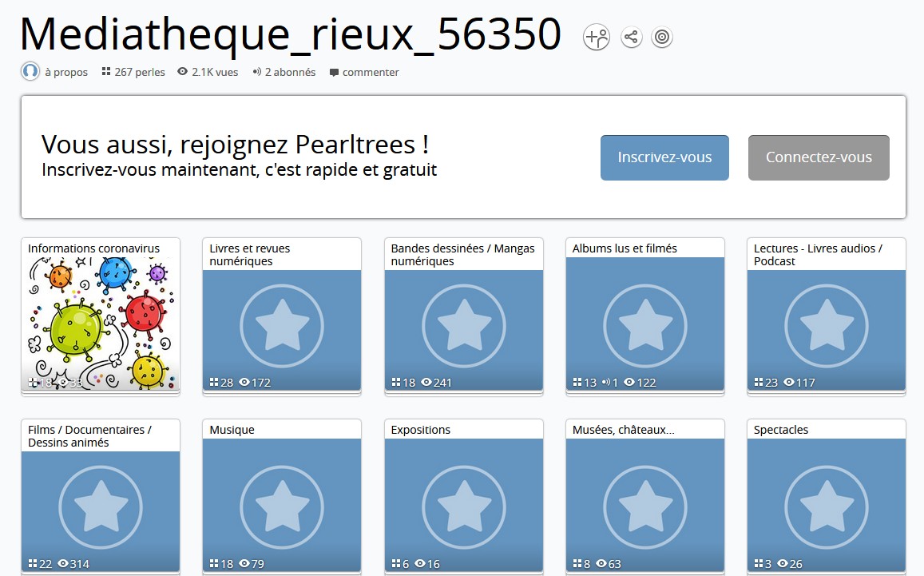Open the Spectacles collection
Image resolution: width=924 pixels, height=576 pixels.
click(x=827, y=496)
